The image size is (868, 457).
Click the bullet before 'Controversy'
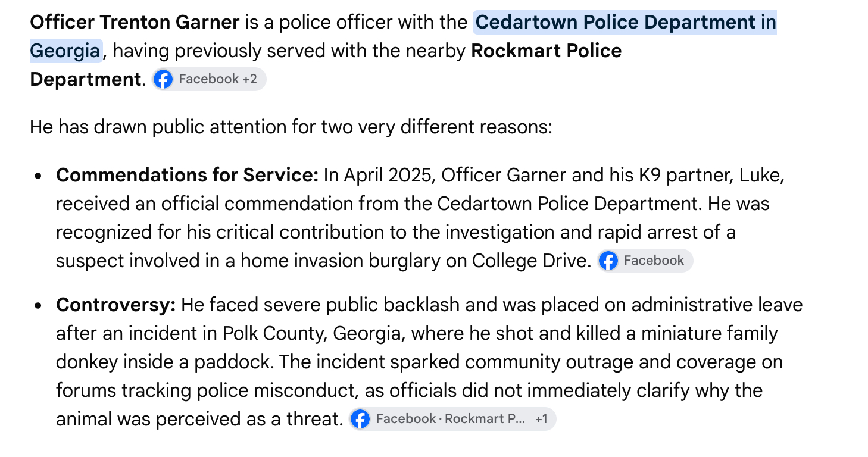tap(39, 306)
